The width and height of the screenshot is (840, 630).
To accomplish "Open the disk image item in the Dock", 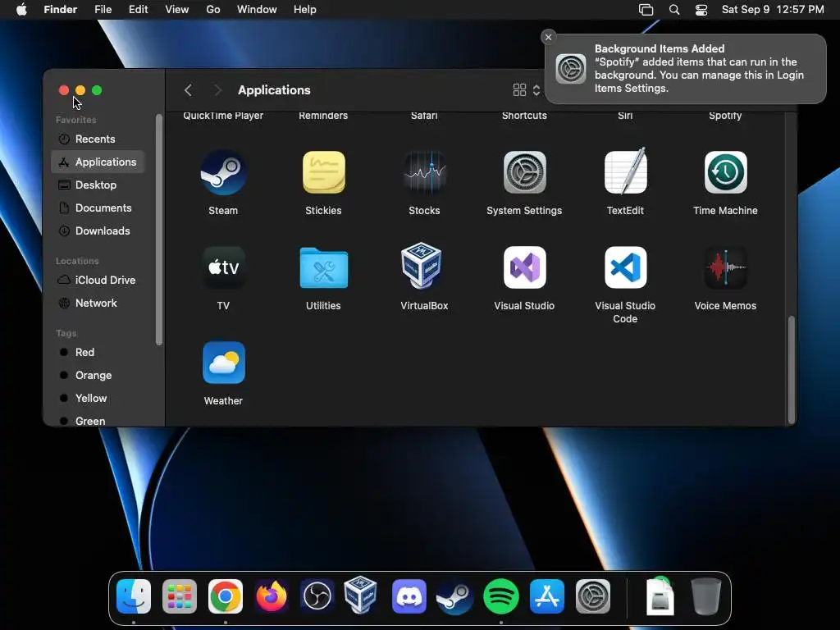I will [x=660, y=596].
